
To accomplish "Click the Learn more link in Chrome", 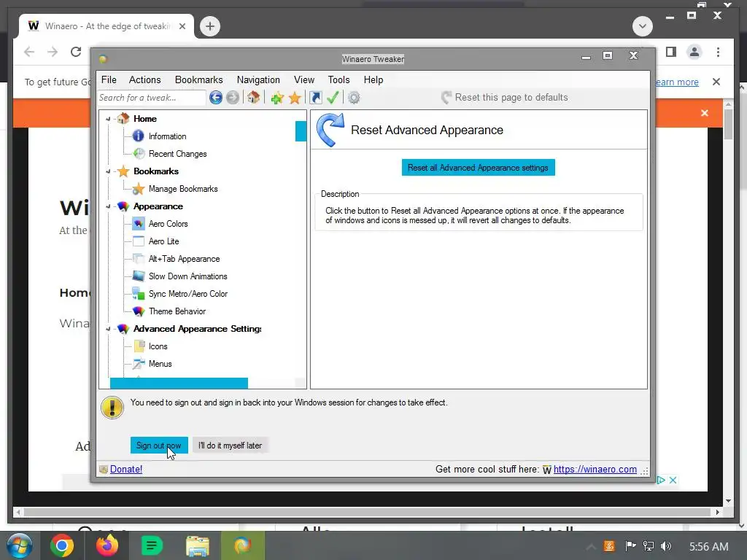I will pos(676,82).
